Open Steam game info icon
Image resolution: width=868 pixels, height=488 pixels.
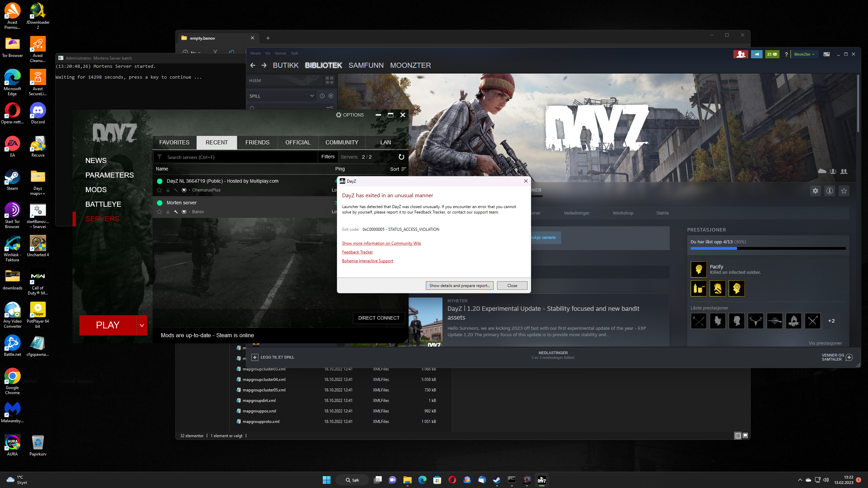click(x=829, y=191)
